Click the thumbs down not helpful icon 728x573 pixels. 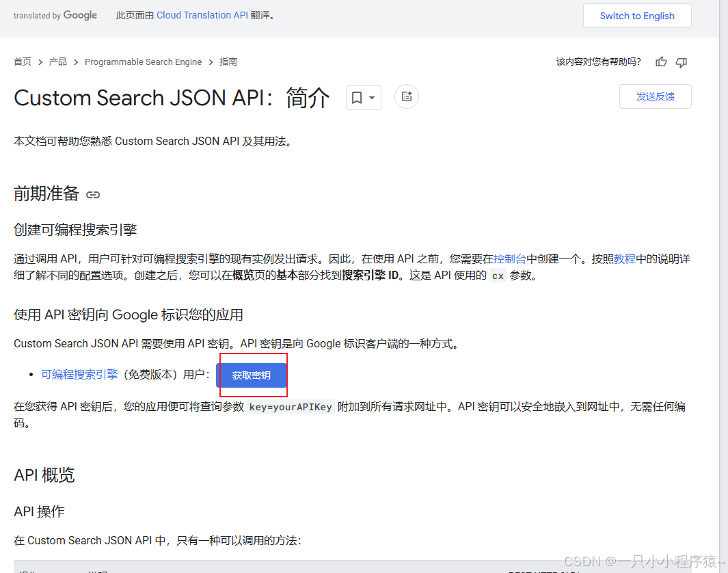[x=681, y=62]
